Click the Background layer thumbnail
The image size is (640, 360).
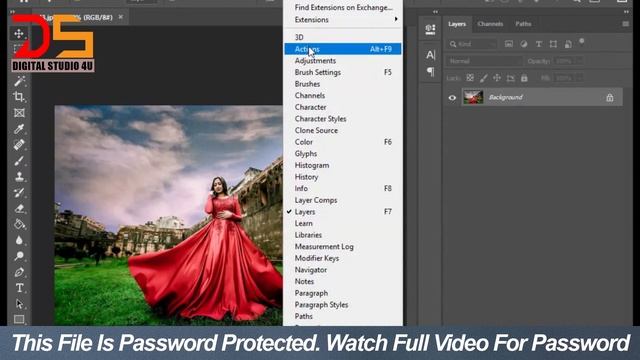click(473, 98)
